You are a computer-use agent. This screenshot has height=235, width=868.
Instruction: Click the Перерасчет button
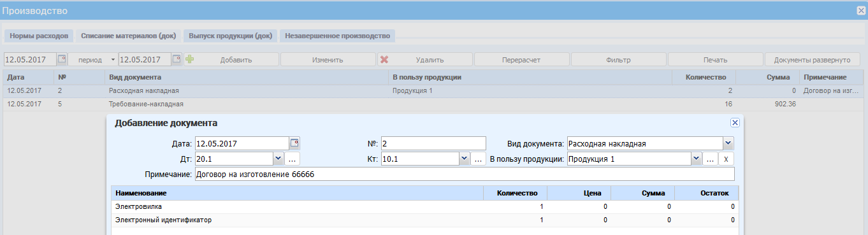pos(522,60)
